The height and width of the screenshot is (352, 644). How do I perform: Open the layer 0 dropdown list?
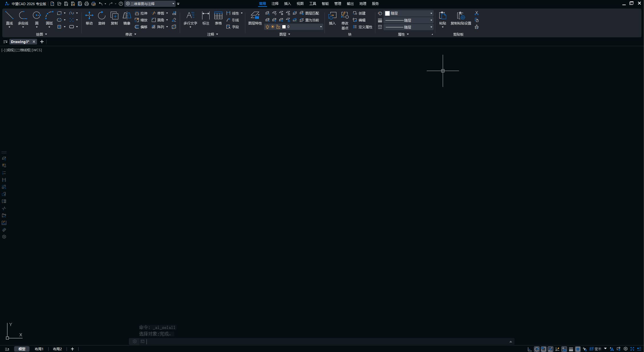pyautogui.click(x=321, y=27)
